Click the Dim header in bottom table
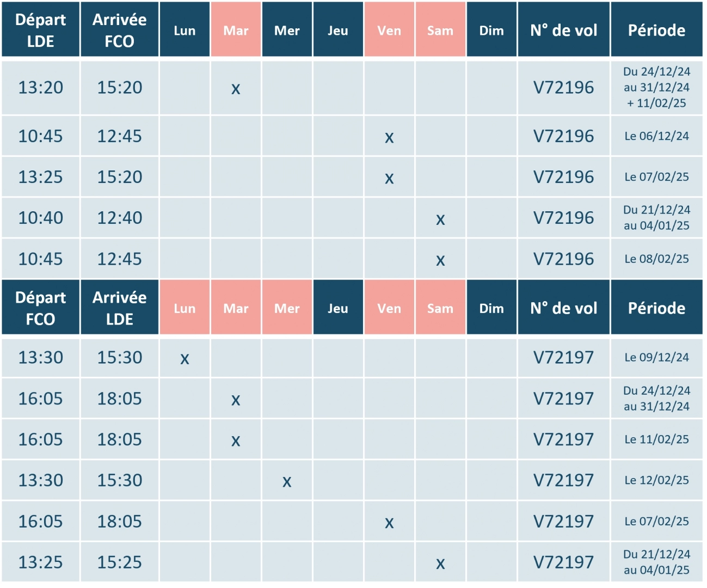707x588 pixels. pos(491,307)
